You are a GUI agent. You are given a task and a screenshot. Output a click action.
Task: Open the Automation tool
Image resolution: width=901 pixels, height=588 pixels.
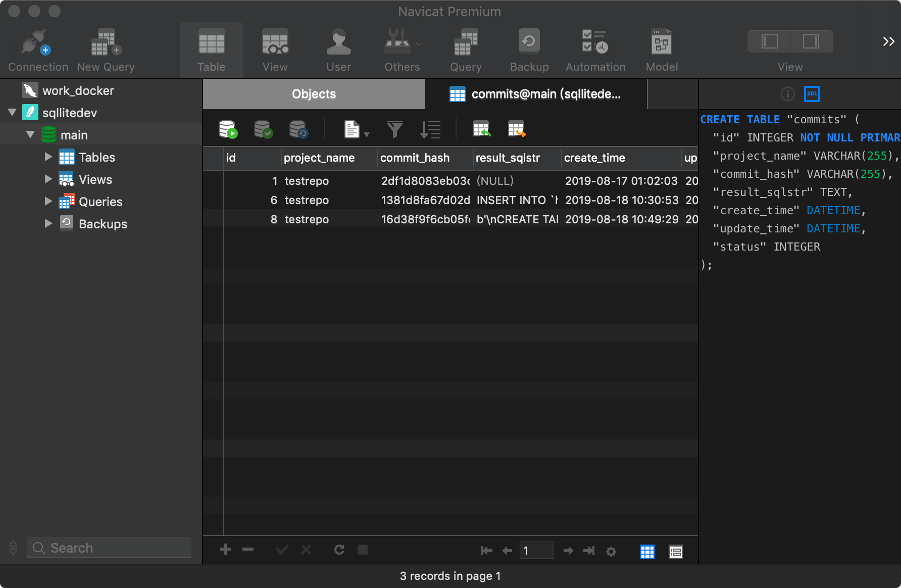click(595, 48)
